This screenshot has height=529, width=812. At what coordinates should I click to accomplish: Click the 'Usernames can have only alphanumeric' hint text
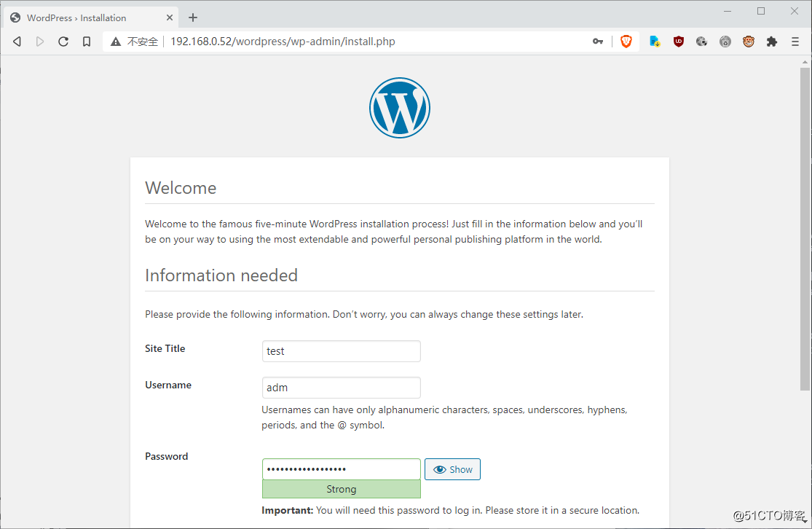tap(444, 417)
